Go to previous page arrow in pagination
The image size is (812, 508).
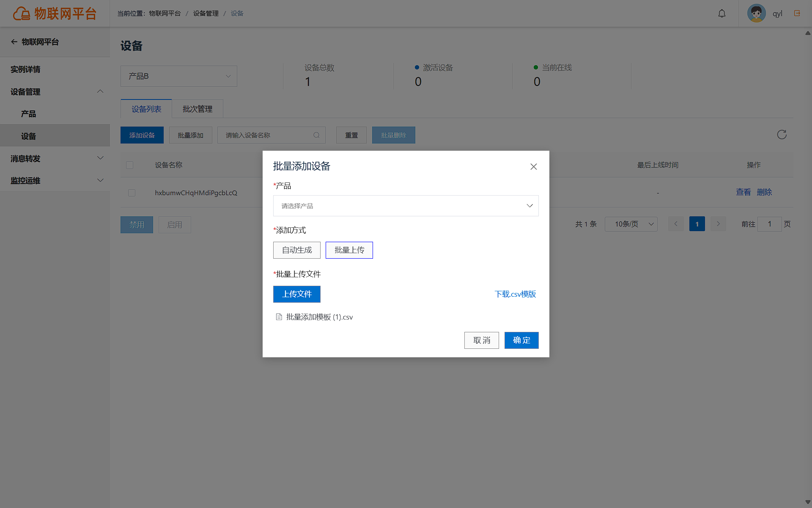(x=676, y=224)
